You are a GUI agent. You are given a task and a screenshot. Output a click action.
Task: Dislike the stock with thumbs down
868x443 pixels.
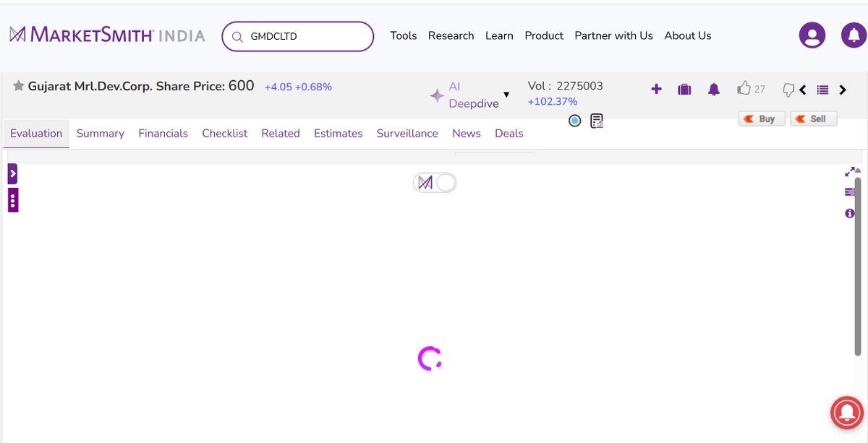pyautogui.click(x=788, y=90)
